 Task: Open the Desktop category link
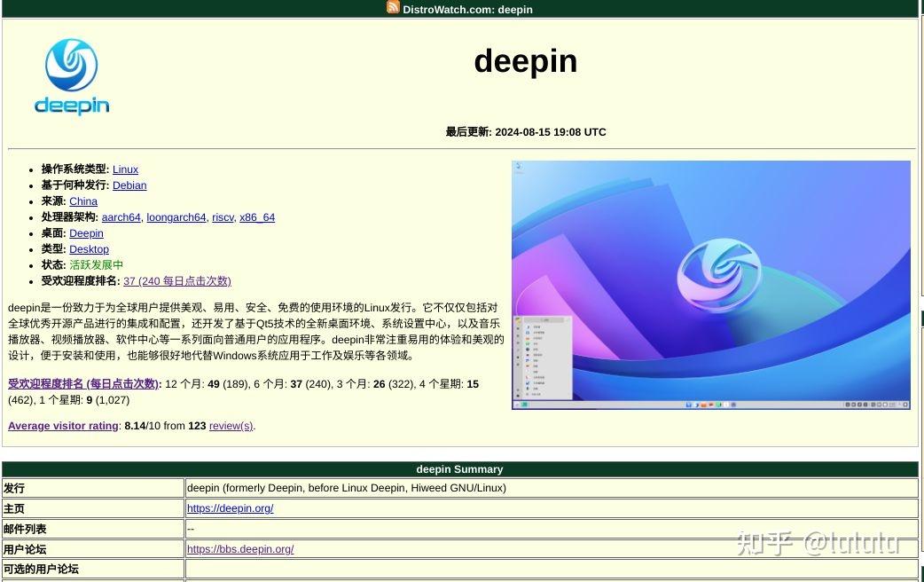click(x=89, y=248)
